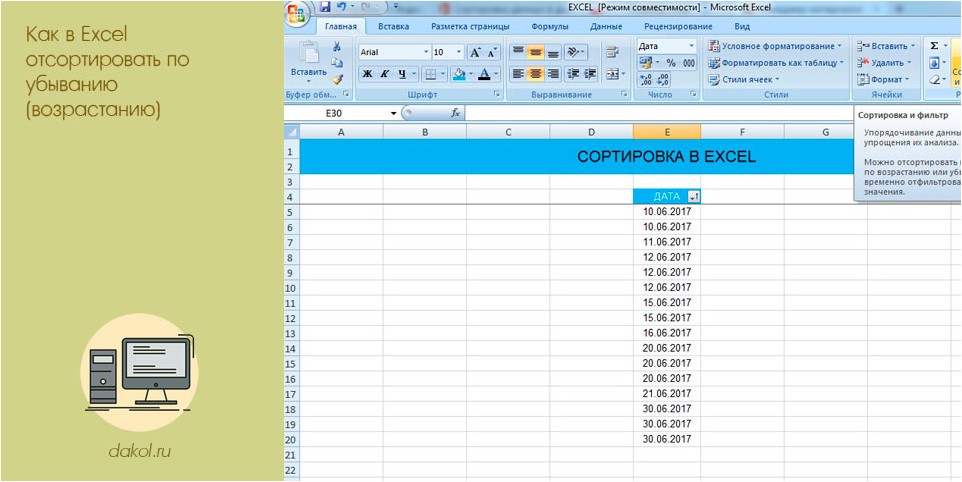This screenshot has height=482, width=962.
Task: Switch to the Главная tab
Action: [341, 26]
